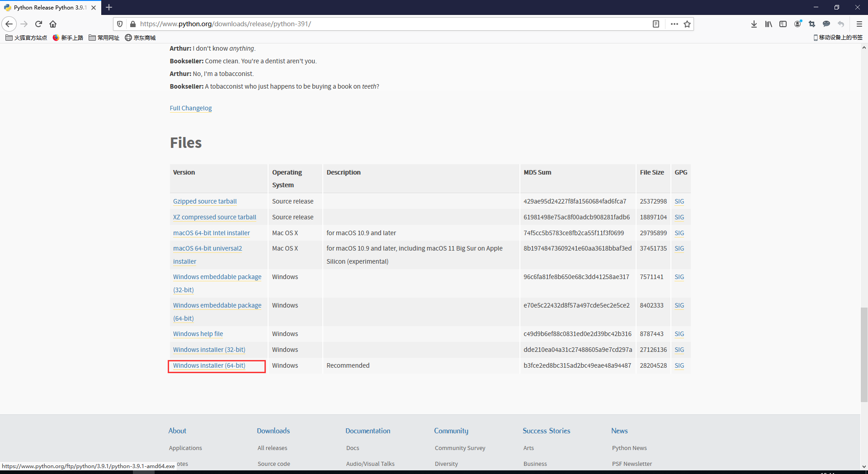The image size is (868, 474).
Task: Open tracking protection shield in address bar
Action: [x=120, y=24]
